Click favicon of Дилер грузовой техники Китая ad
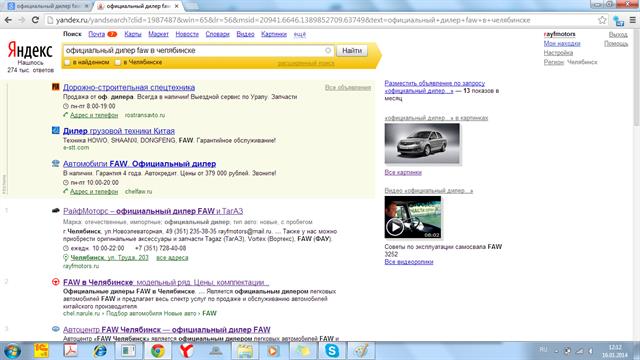The image size is (640, 360). pyautogui.click(x=56, y=130)
